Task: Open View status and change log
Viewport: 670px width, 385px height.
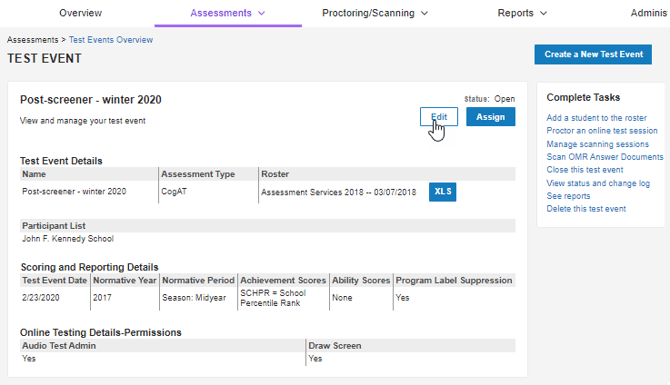Action: coord(598,183)
